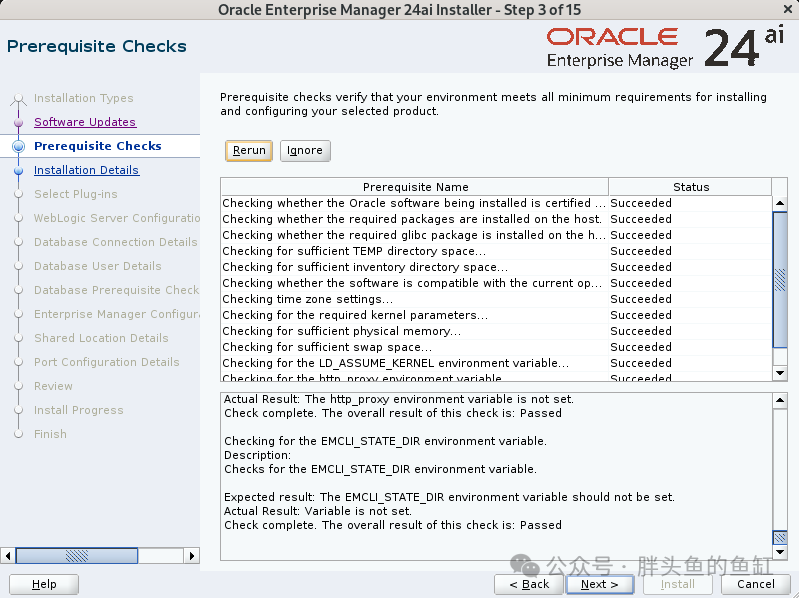Click the prerequisite table scroll-down arrow

pos(780,373)
